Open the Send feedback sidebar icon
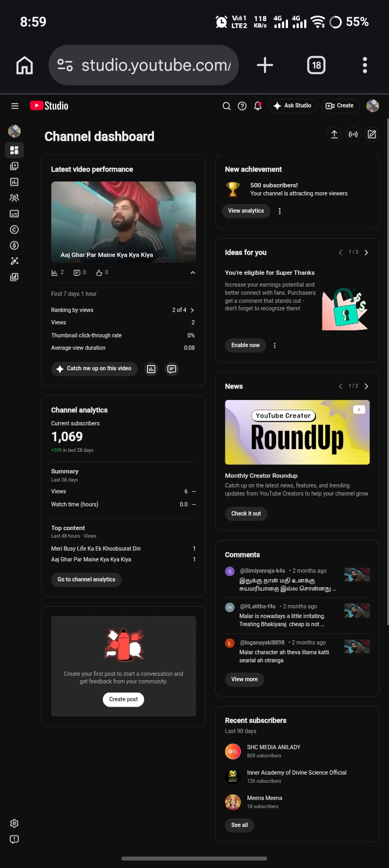 tap(15, 839)
